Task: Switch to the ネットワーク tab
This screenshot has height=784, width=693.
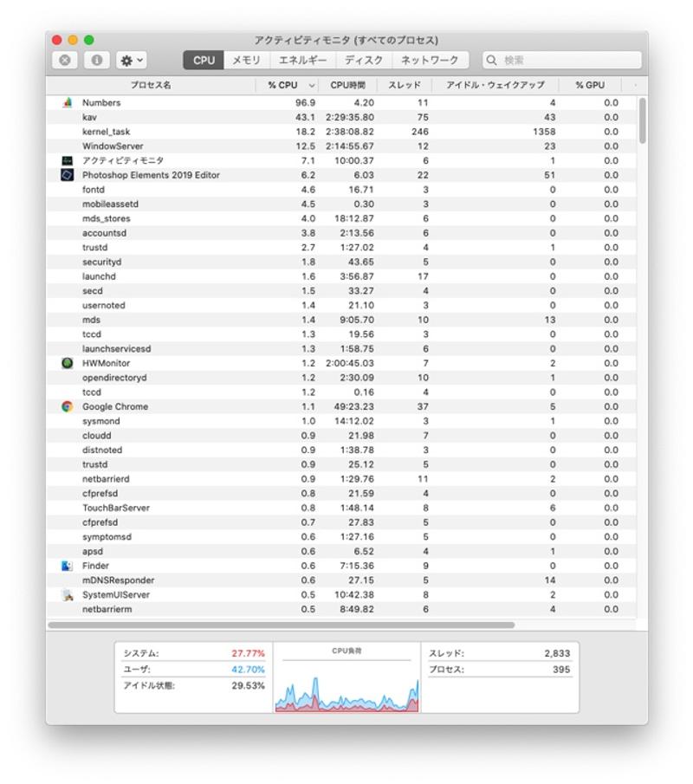Action: [430, 61]
